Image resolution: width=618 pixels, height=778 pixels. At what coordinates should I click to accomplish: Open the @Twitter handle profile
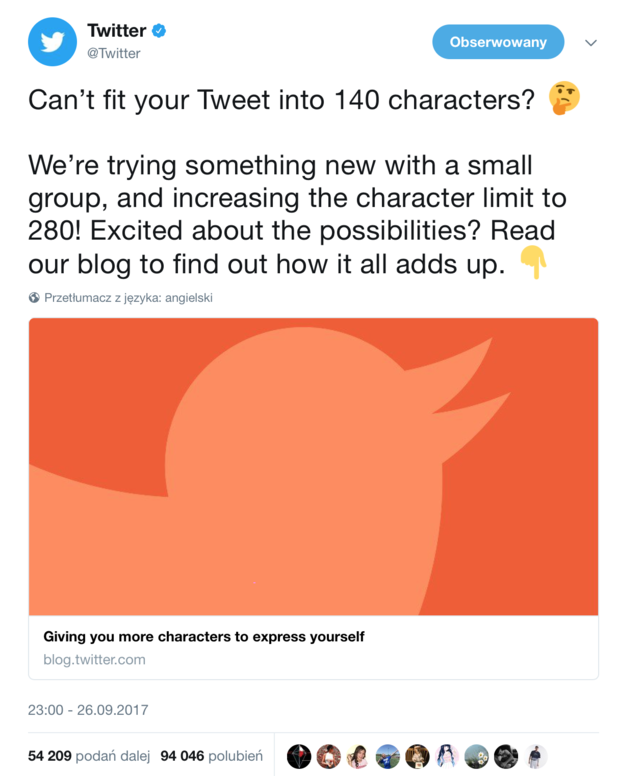(113, 54)
